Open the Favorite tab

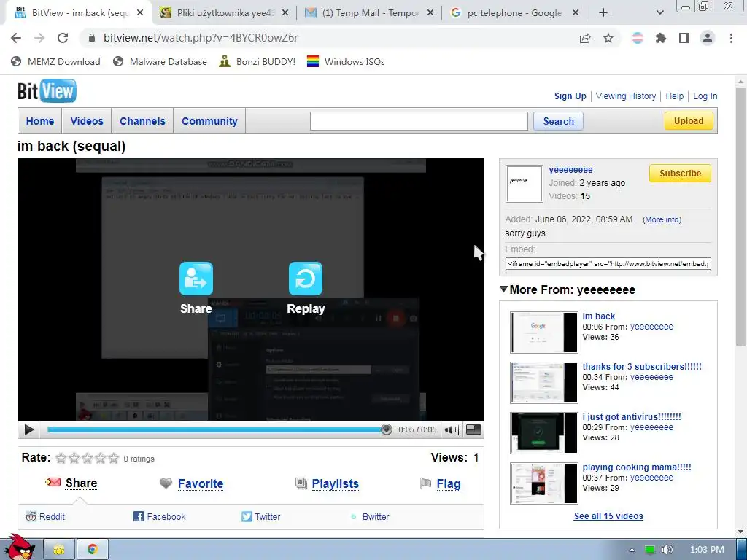(x=200, y=484)
